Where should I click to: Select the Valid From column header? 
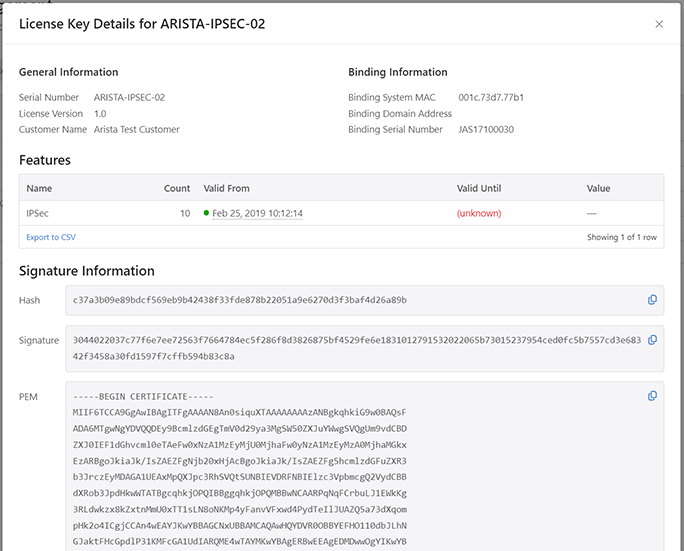point(226,188)
